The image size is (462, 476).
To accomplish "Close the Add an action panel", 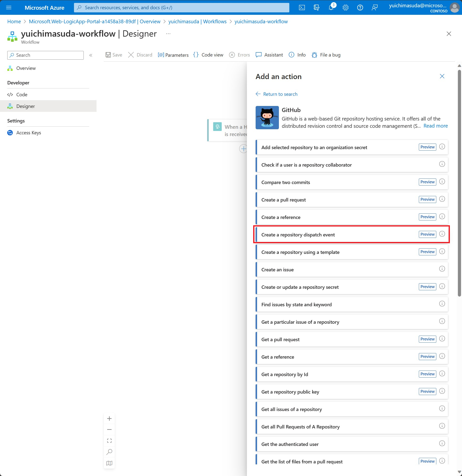I will (442, 76).
